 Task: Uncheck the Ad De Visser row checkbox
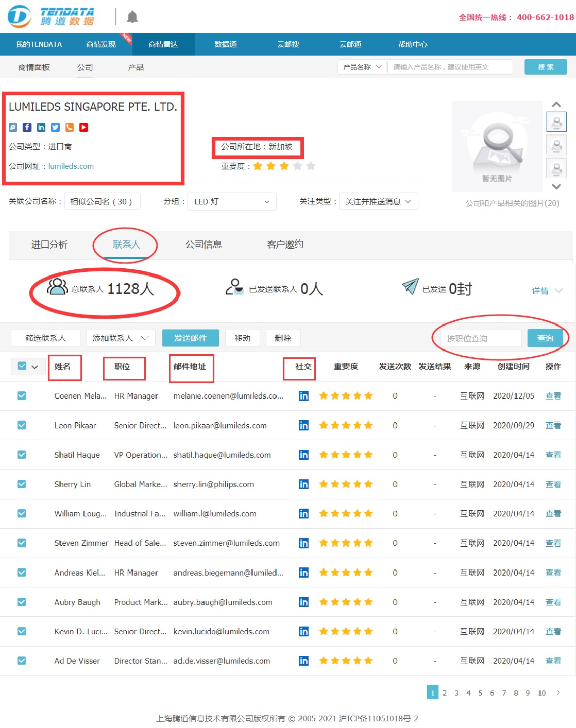tap(22, 661)
